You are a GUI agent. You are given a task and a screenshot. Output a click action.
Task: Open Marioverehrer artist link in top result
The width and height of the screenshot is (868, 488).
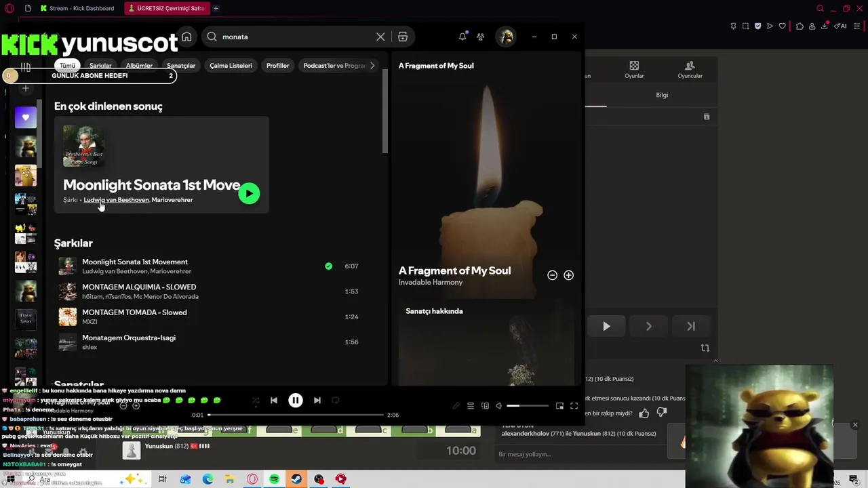[172, 200]
